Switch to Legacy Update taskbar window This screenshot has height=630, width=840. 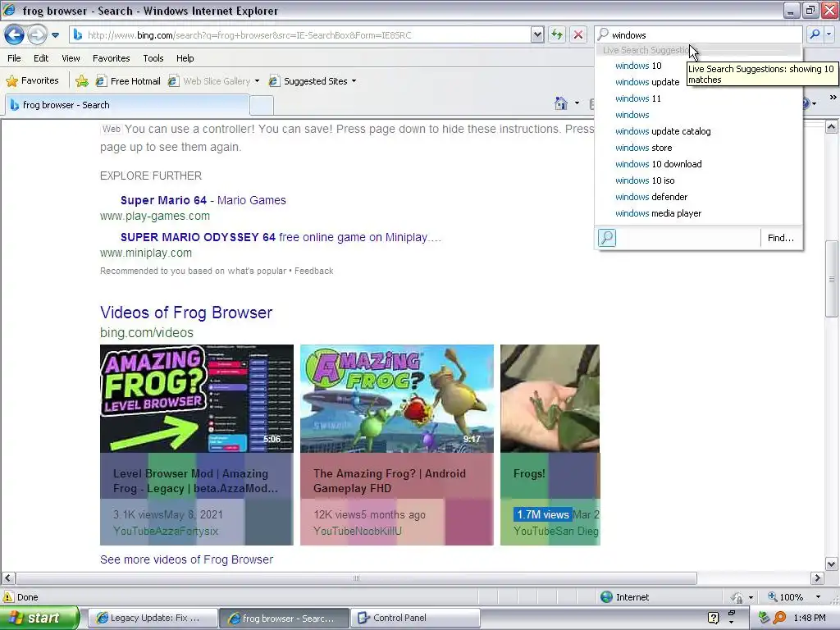tap(153, 618)
